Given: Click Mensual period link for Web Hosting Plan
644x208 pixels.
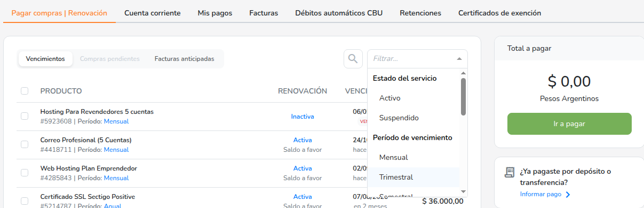Looking at the screenshot, I should click(116, 178).
